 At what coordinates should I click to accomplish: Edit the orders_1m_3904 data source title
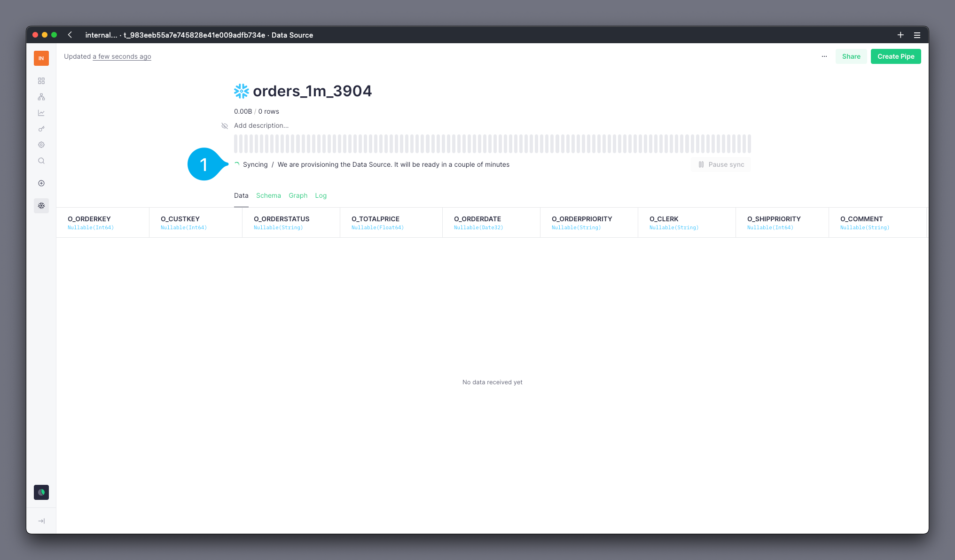click(312, 91)
